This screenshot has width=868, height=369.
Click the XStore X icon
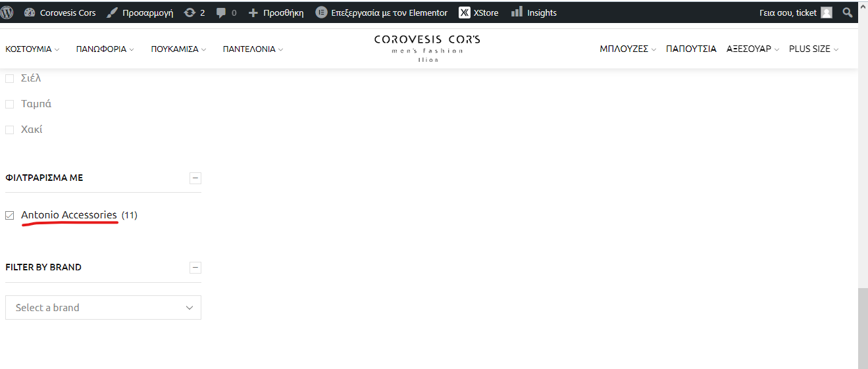[465, 12]
